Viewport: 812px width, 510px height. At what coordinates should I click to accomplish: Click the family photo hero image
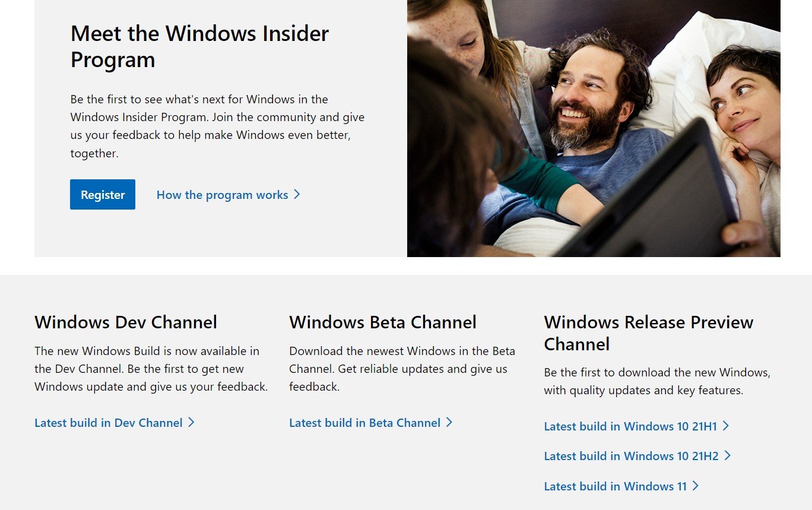tap(594, 128)
